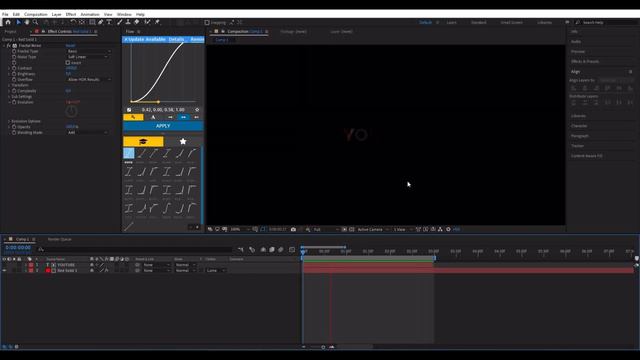Image resolution: width=640 pixels, height=360 pixels.
Task: Select the Hand tool
Action: pos(27,22)
